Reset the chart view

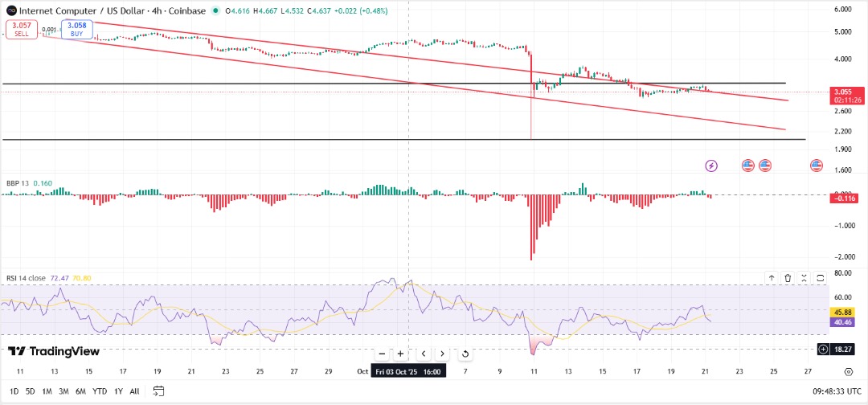pyautogui.click(x=465, y=354)
